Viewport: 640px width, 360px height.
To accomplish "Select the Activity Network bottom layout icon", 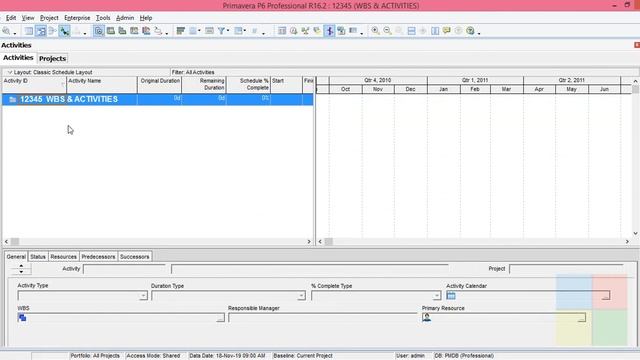I will pos(134,31).
